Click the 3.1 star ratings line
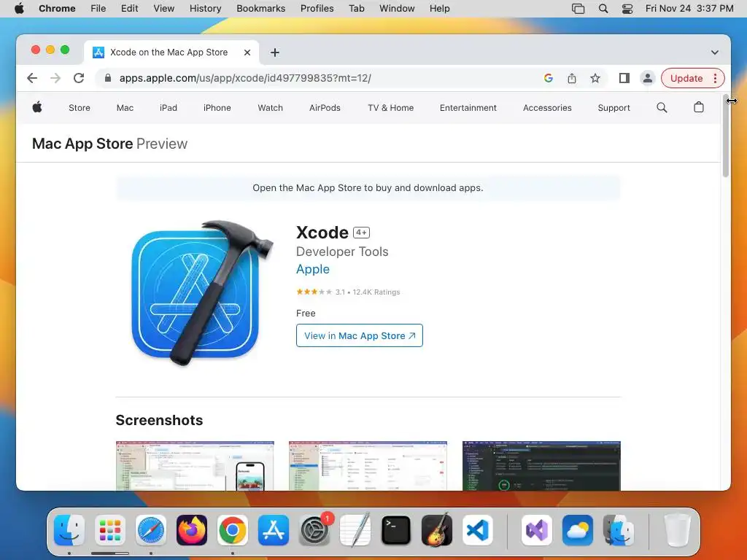This screenshot has height=560, width=747. (x=348, y=292)
